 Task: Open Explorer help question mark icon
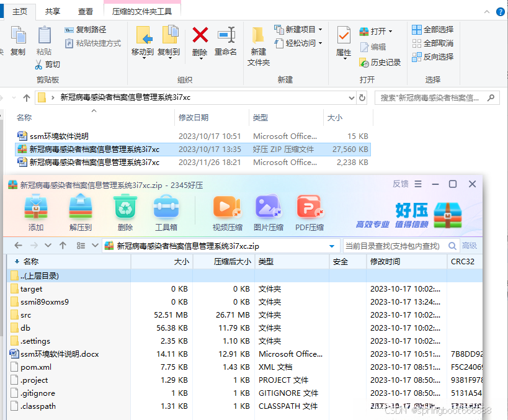coord(501,12)
